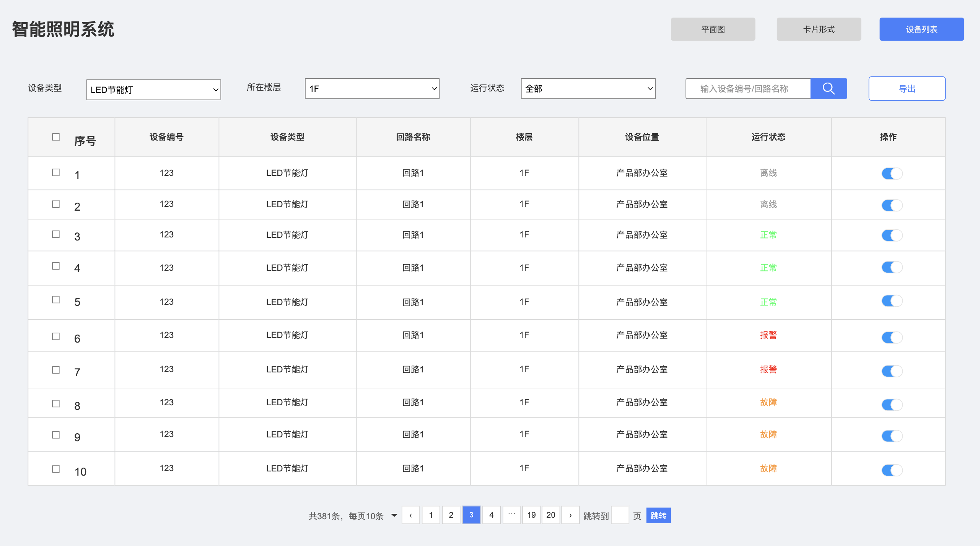Turn off switch in row 6

pyautogui.click(x=892, y=337)
